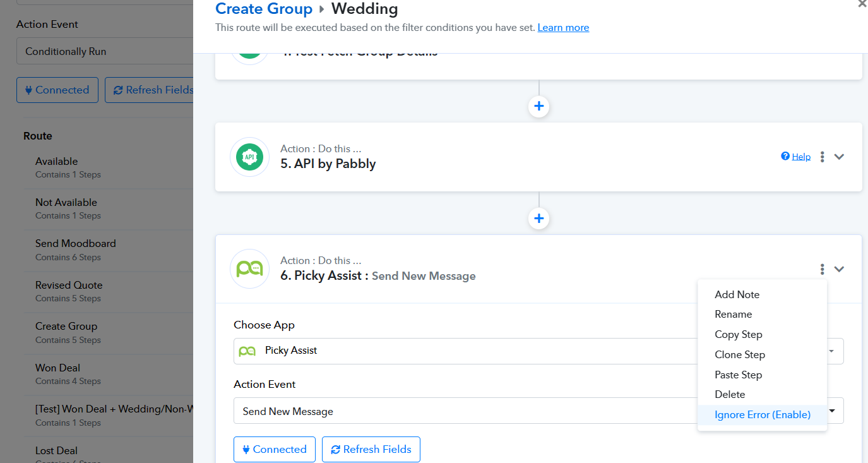Select Delete in the step menu
The image size is (868, 463).
click(x=730, y=394)
